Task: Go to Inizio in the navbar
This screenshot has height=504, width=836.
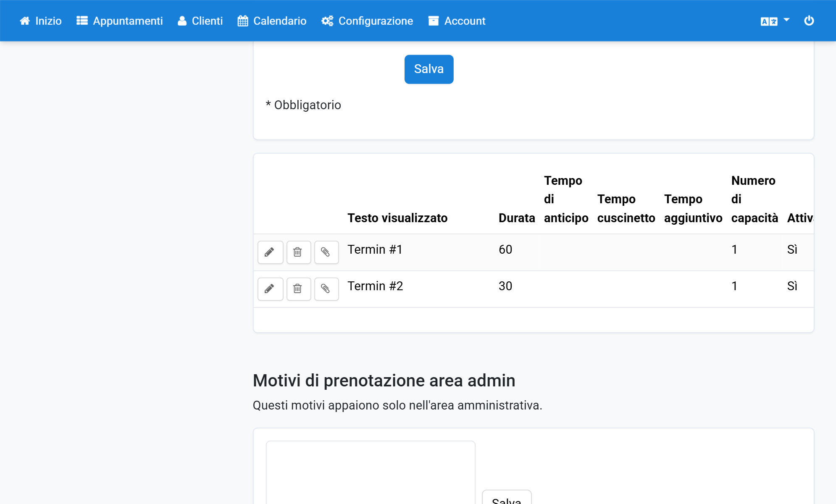Action: pyautogui.click(x=41, y=21)
